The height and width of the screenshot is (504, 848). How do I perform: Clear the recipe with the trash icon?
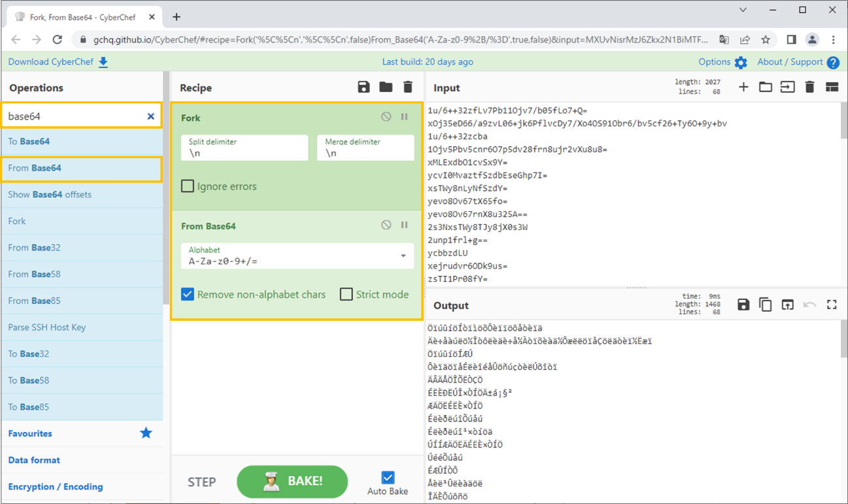408,88
